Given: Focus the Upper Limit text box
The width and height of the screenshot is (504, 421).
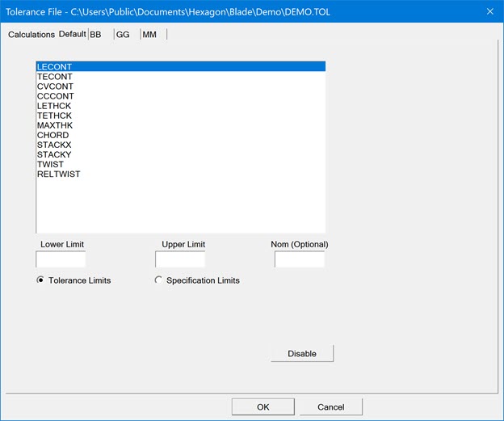Looking at the screenshot, I should coord(180,259).
